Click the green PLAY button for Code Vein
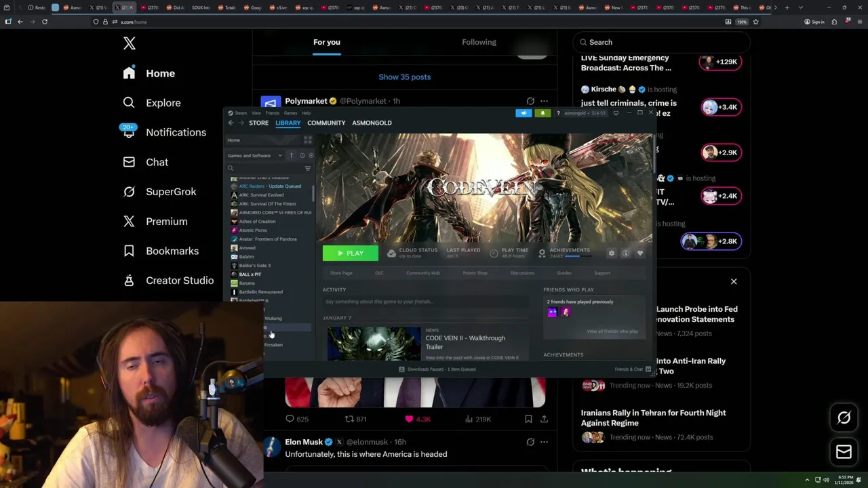This screenshot has width=868, height=488. tap(351, 253)
